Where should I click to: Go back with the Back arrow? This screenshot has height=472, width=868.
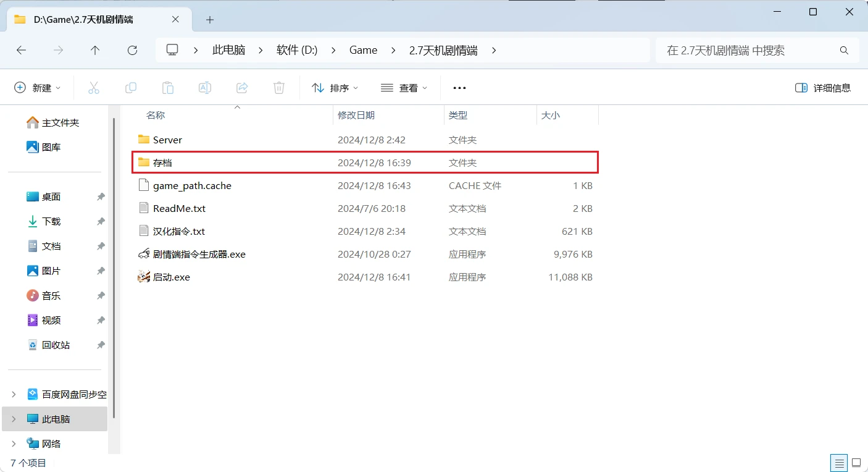(x=21, y=51)
